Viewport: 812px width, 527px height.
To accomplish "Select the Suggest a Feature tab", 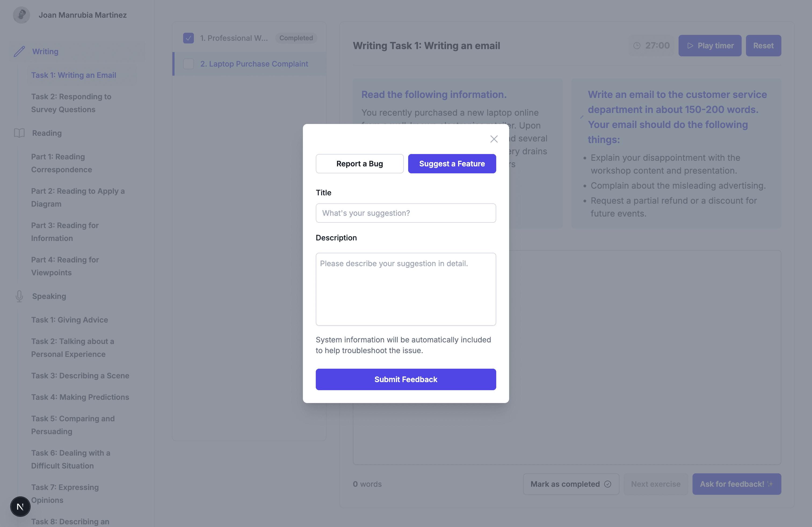I will 452,164.
